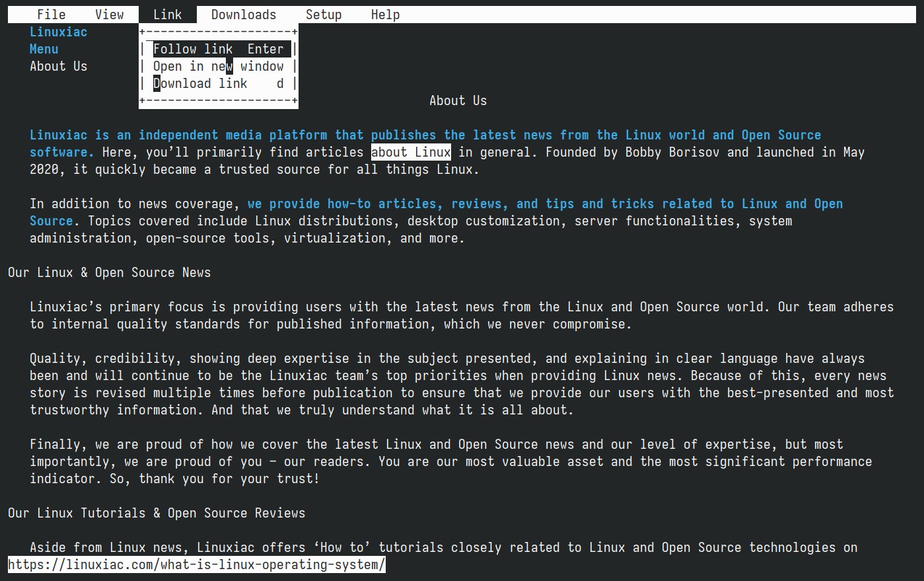This screenshot has height=581, width=924.
Task: Click the status bar URL linuxiac.com/what-is-linux-operating-system
Action: tap(196, 564)
